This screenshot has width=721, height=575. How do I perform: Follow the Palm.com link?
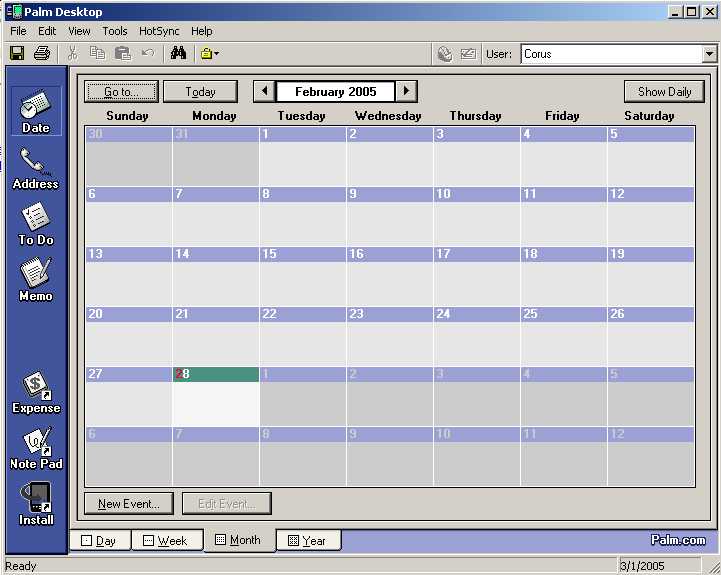pos(678,540)
